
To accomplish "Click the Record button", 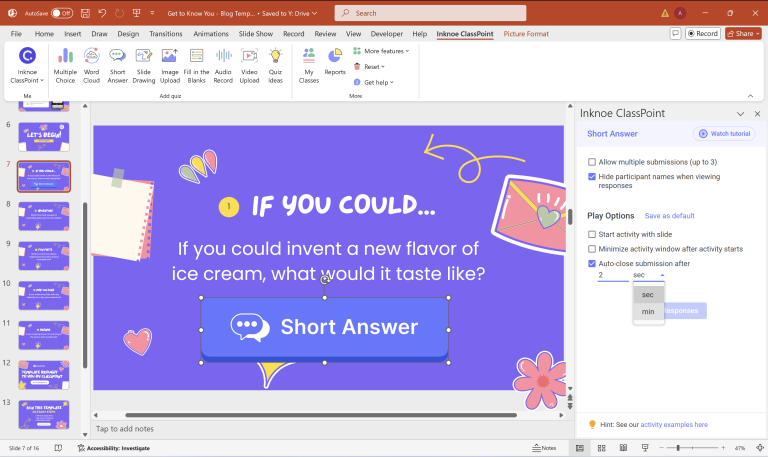I will [703, 33].
